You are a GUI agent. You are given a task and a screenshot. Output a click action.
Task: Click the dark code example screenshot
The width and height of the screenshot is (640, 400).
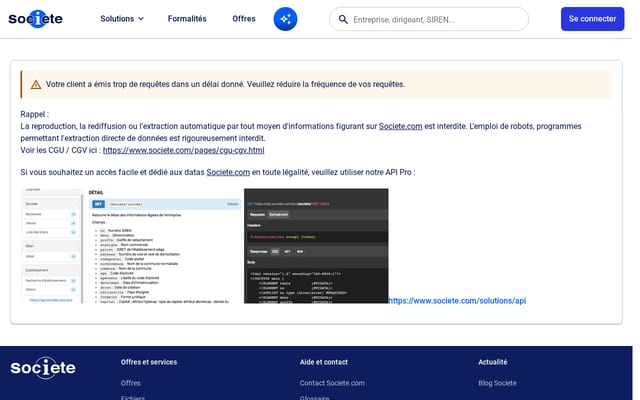316,246
